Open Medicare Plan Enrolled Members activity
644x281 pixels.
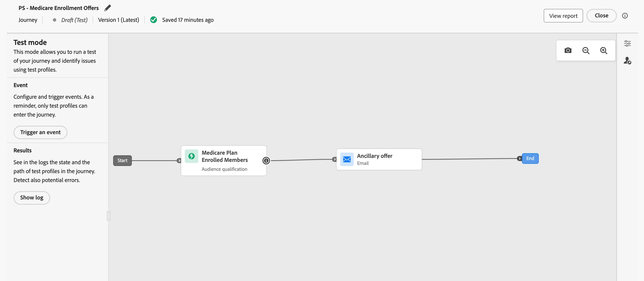coord(224,161)
